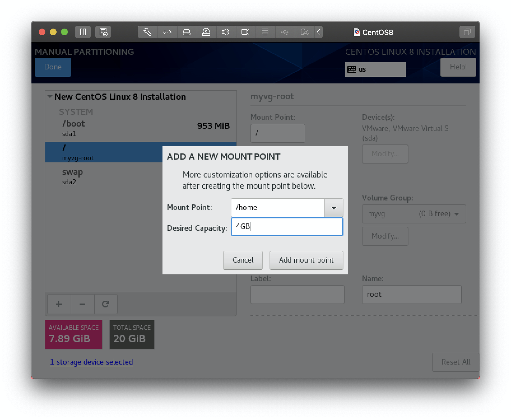
Task: Click the Name field containing root
Action: coord(412,294)
